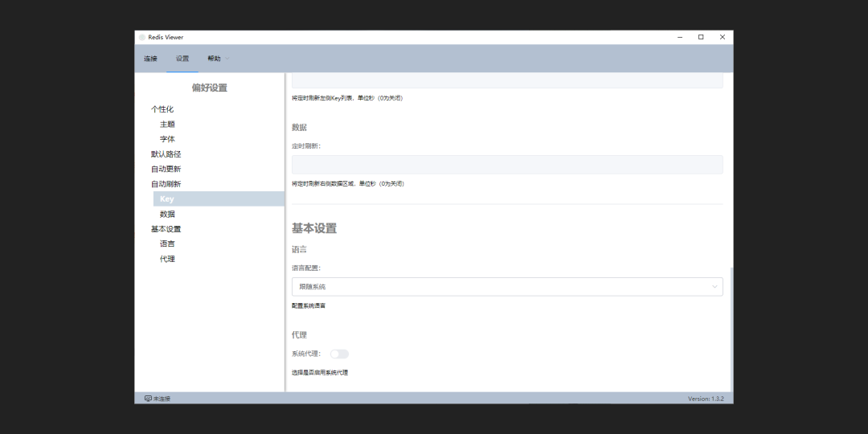Click the 数据 定时刷新 input field
Image resolution: width=868 pixels, height=434 pixels.
(x=507, y=165)
